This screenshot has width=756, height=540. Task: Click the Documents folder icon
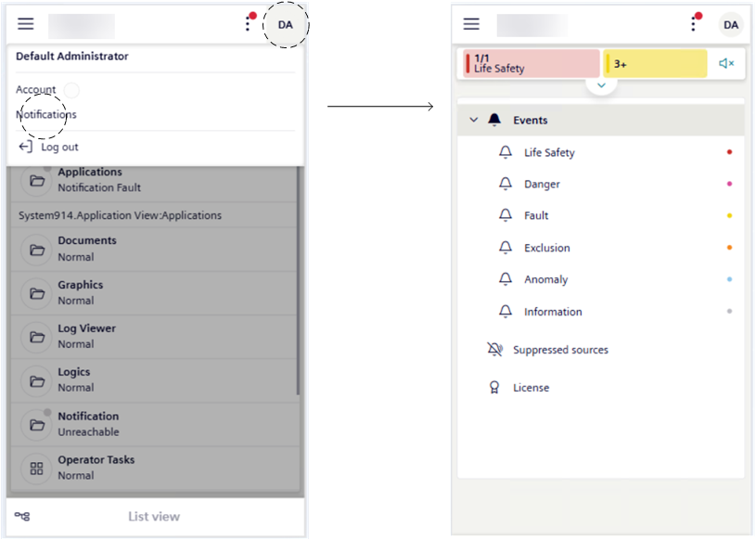(37, 249)
